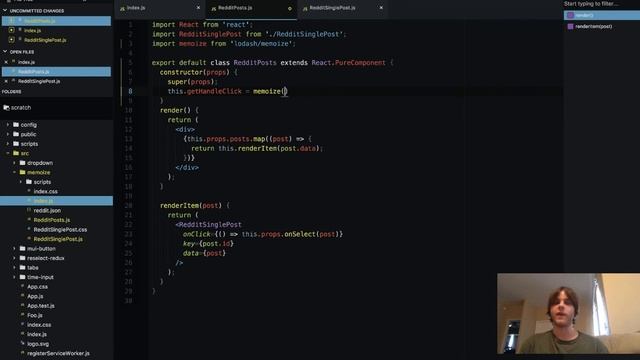Expand the public folder

coord(8,134)
